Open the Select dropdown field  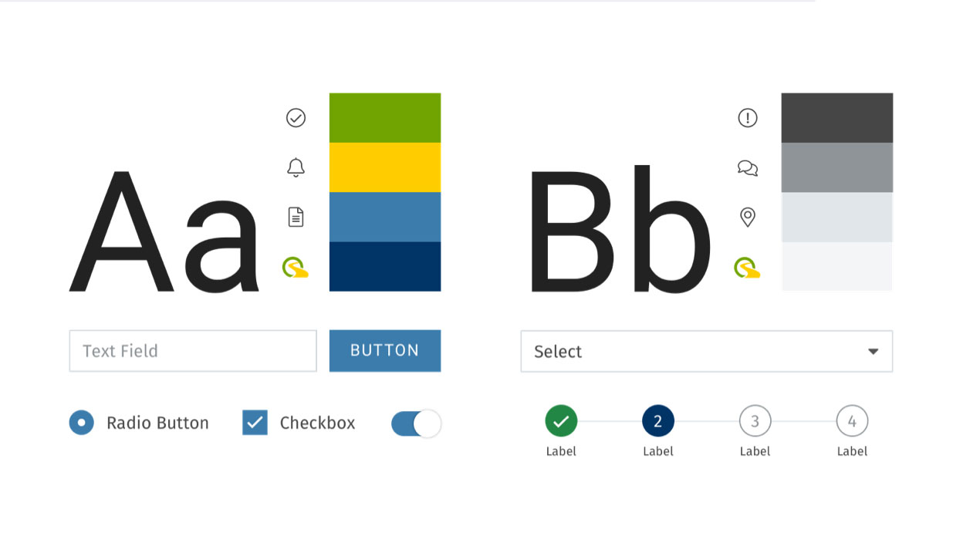click(x=707, y=351)
